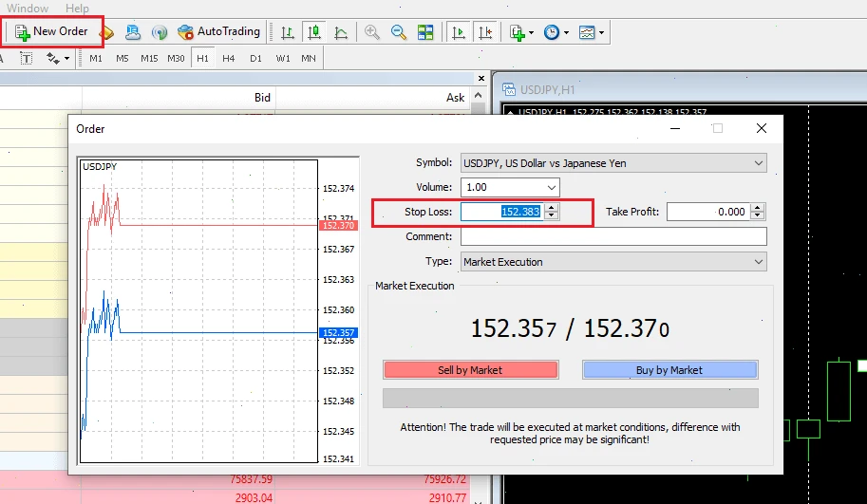Click the Stop Loss input field
Viewport: 867px width, 504px height.
pyautogui.click(x=502, y=212)
